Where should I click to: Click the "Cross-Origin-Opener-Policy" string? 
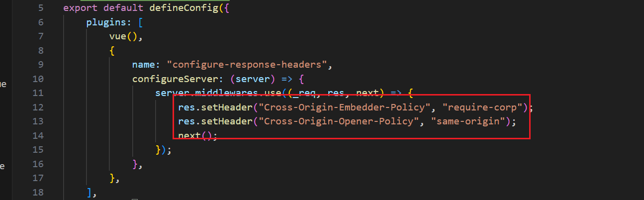pyautogui.click(x=339, y=121)
